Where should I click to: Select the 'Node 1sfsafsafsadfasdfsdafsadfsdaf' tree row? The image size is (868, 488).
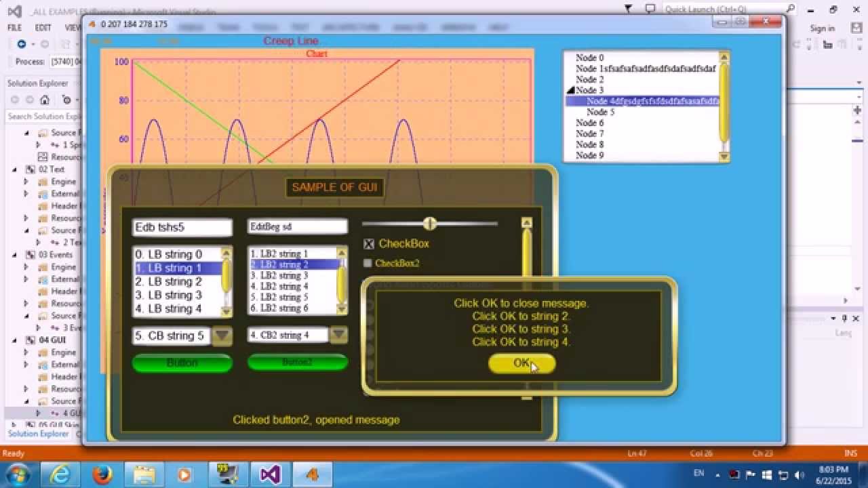[646, 68]
